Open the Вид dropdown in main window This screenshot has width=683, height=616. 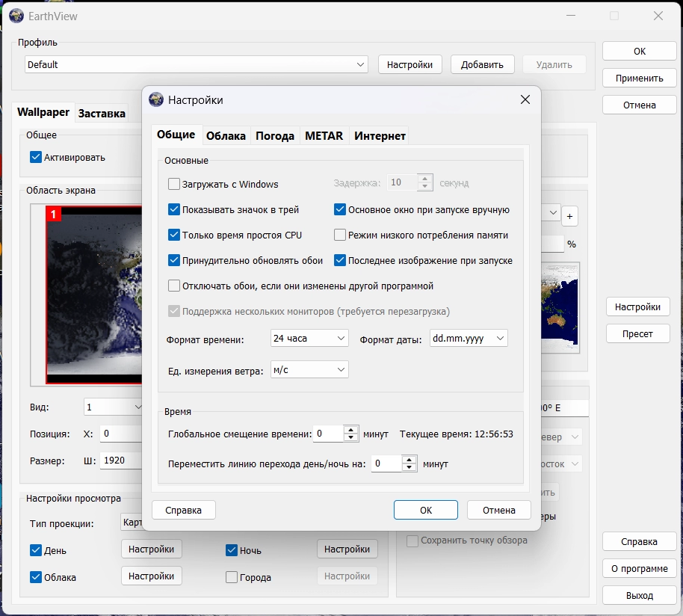[x=112, y=407]
